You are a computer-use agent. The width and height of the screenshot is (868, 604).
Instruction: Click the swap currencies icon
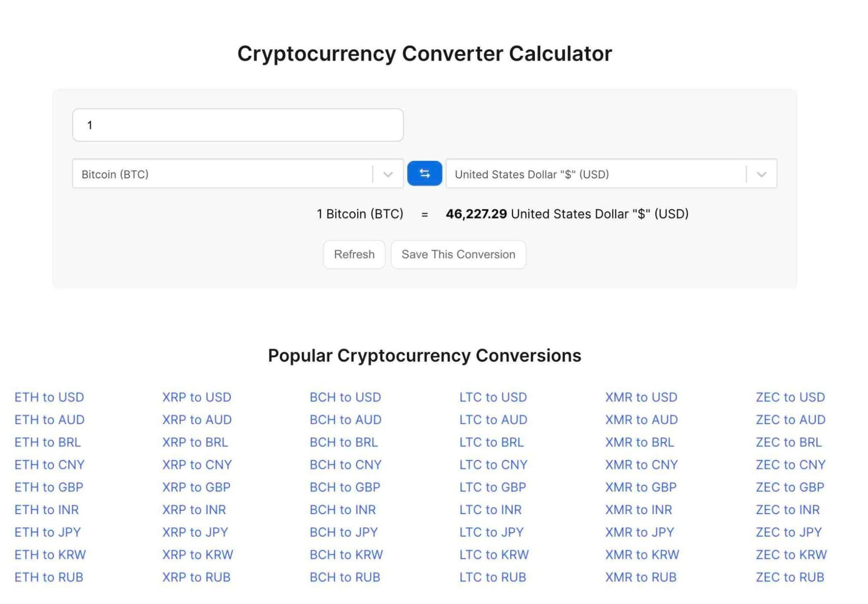coord(424,174)
